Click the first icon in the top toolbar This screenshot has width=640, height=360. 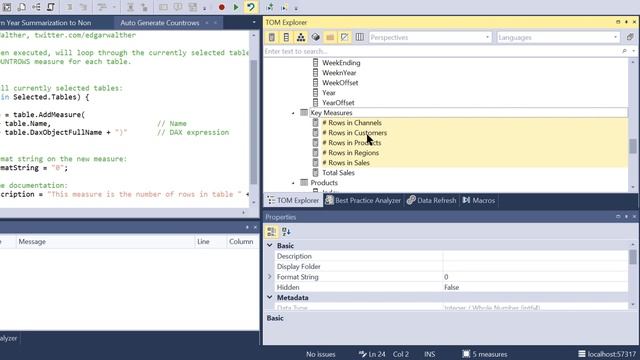[7, 7]
